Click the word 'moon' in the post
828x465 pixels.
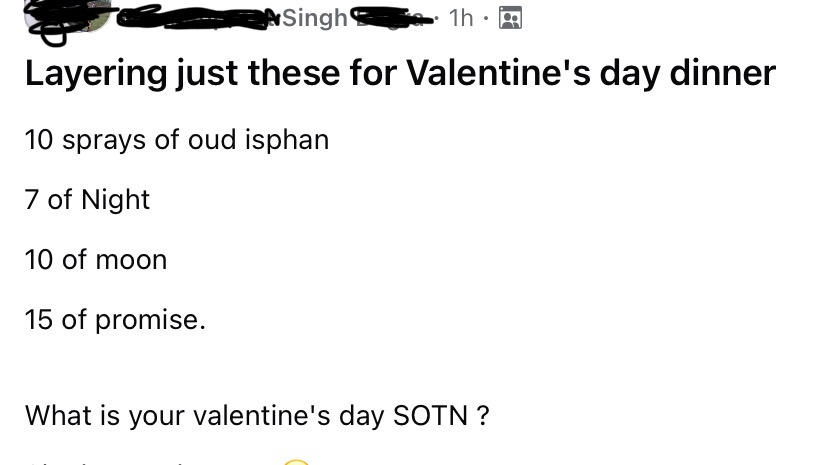pos(131,261)
